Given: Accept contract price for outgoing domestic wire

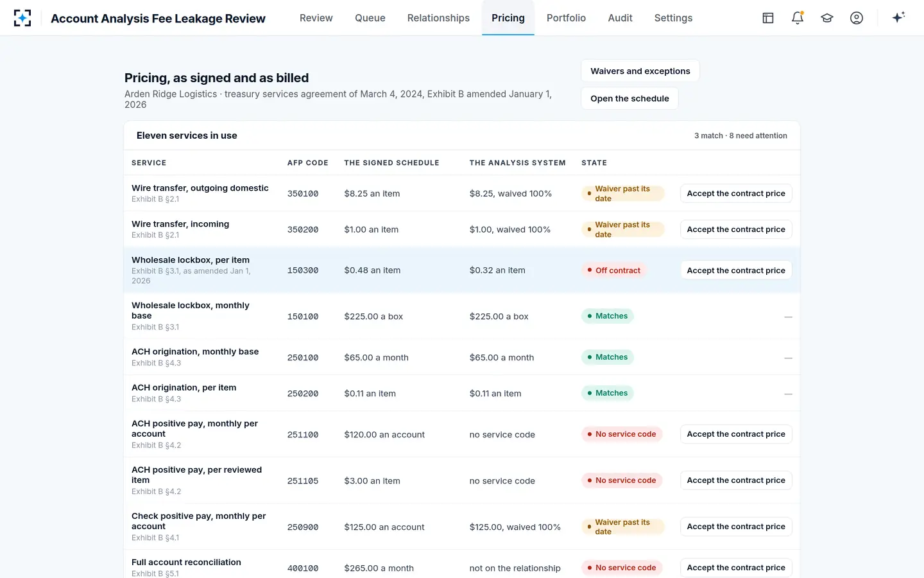Looking at the screenshot, I should point(736,193).
